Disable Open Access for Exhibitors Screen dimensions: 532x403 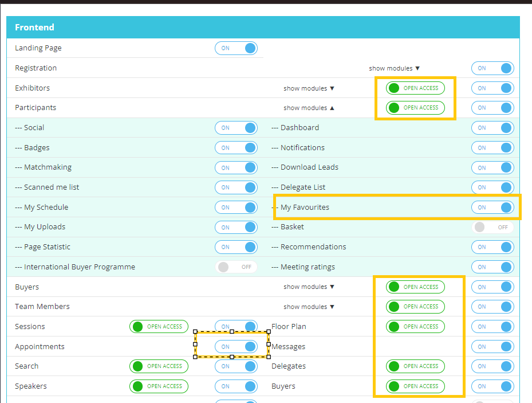tap(415, 88)
